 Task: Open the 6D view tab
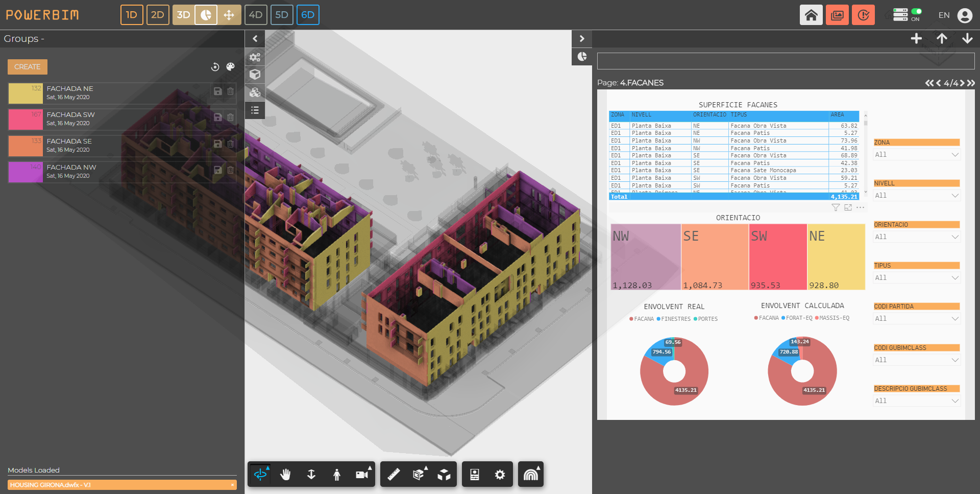click(x=308, y=15)
